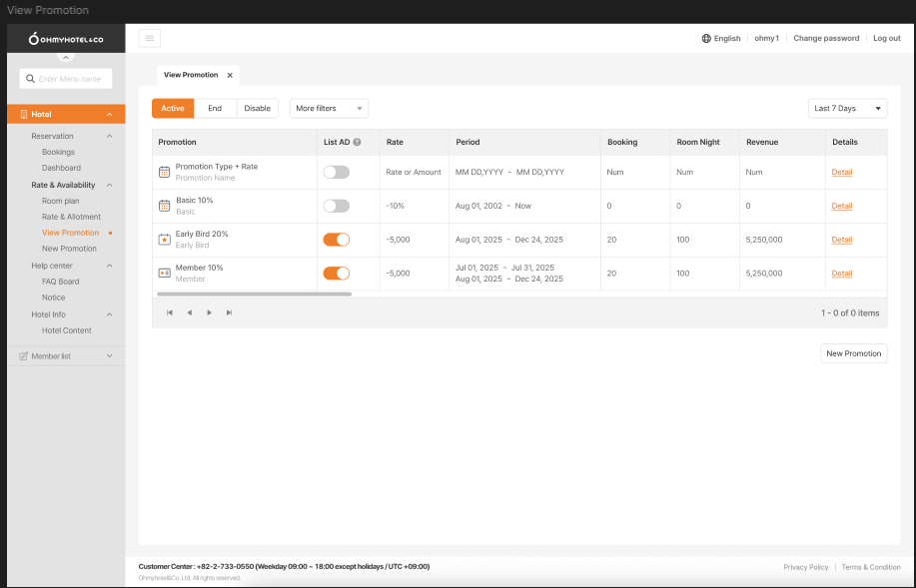Click the Early Bird 20% promotion icon
916x588 pixels.
[x=165, y=240]
